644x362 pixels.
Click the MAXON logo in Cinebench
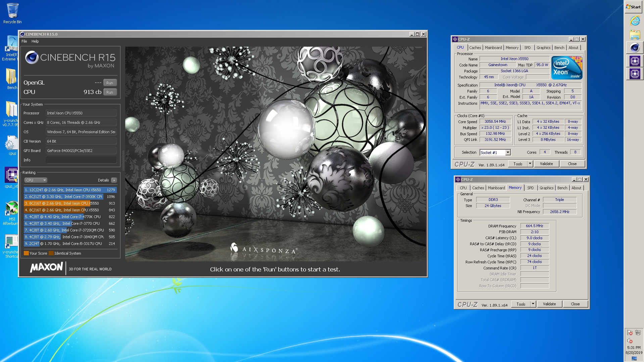tap(46, 267)
